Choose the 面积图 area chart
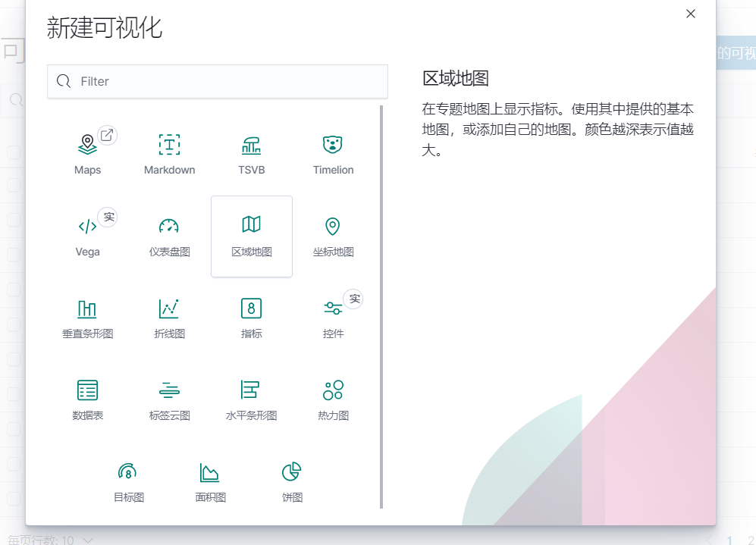This screenshot has width=756, height=545. [x=210, y=481]
